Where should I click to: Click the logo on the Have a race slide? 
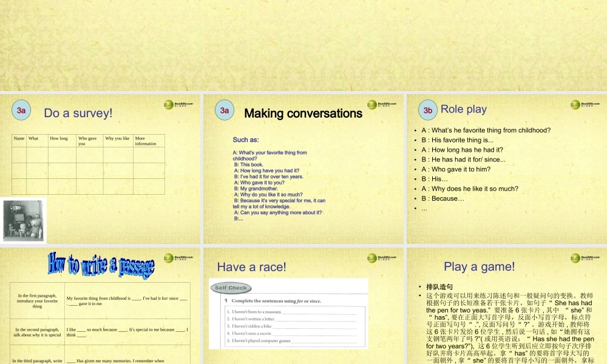pyautogui.click(x=381, y=258)
